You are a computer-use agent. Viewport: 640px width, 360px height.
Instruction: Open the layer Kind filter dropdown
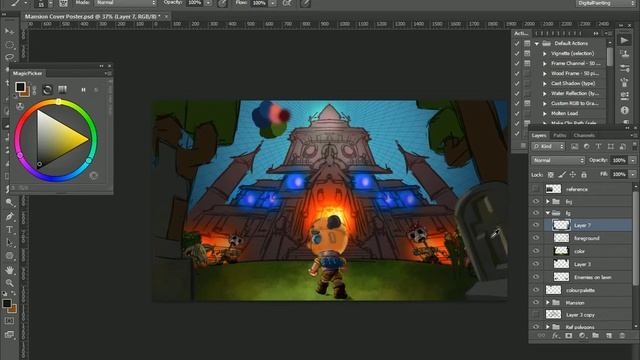pos(548,146)
